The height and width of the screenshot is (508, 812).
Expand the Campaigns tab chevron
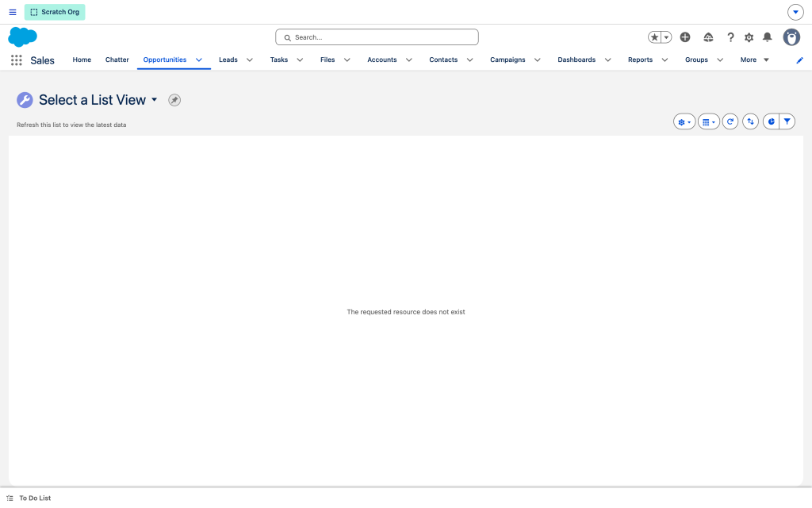(538, 60)
